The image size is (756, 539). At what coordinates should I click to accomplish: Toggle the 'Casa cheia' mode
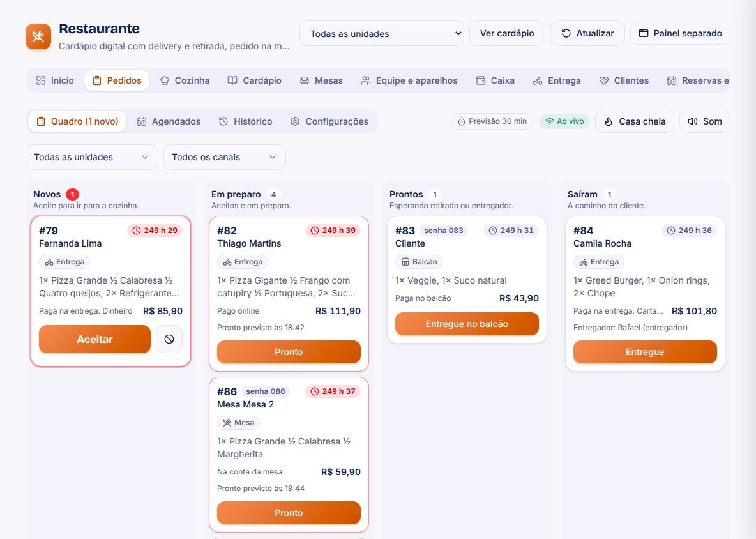tap(635, 121)
